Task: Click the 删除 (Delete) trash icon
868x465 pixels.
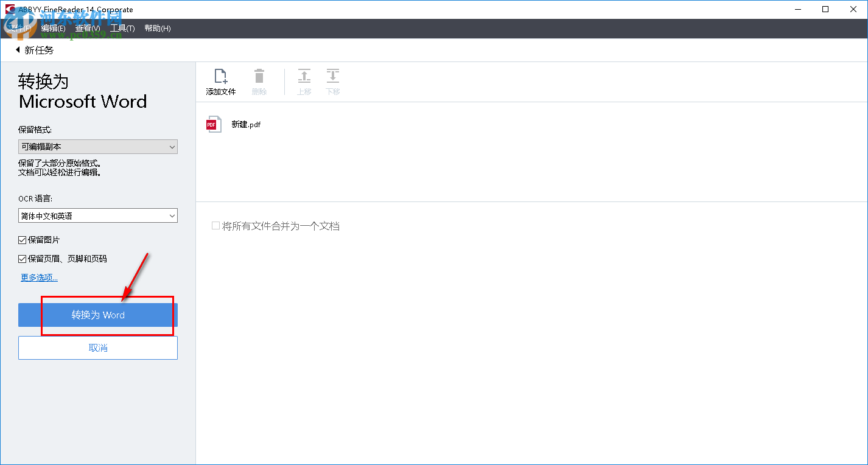Action: pos(259,79)
